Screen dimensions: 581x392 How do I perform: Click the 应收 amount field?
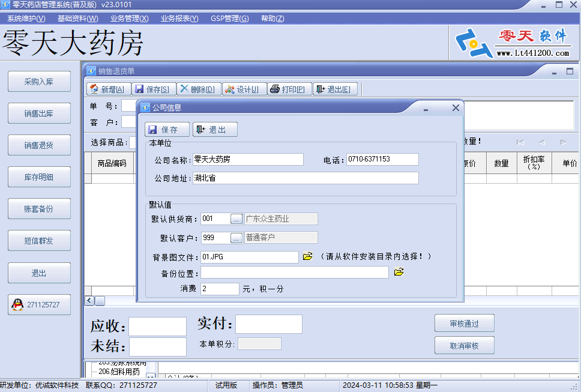click(x=157, y=327)
